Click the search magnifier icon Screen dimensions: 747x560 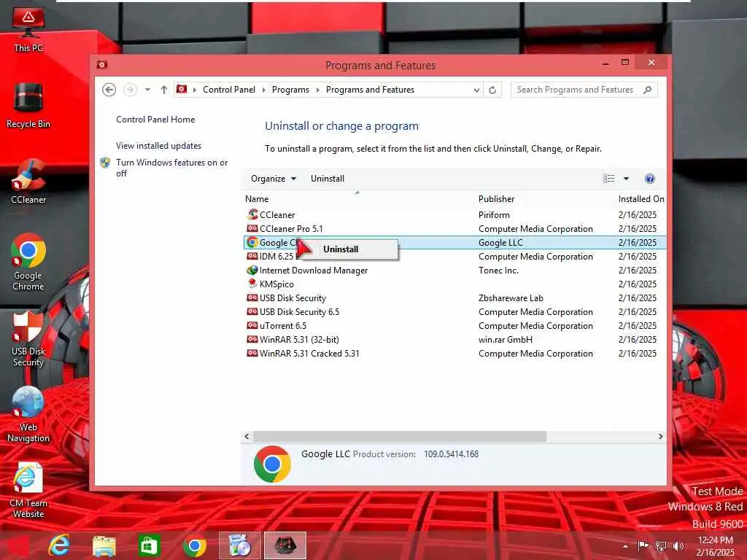(x=647, y=90)
